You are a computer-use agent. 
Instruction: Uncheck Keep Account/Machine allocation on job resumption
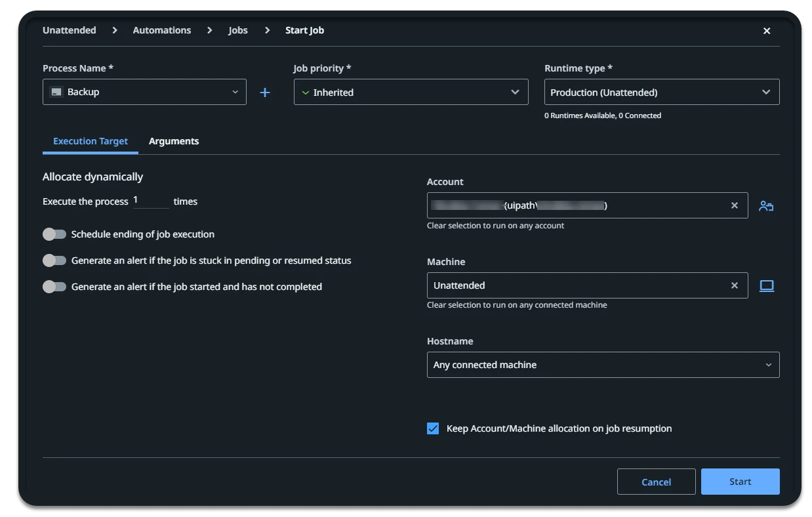tap(433, 428)
